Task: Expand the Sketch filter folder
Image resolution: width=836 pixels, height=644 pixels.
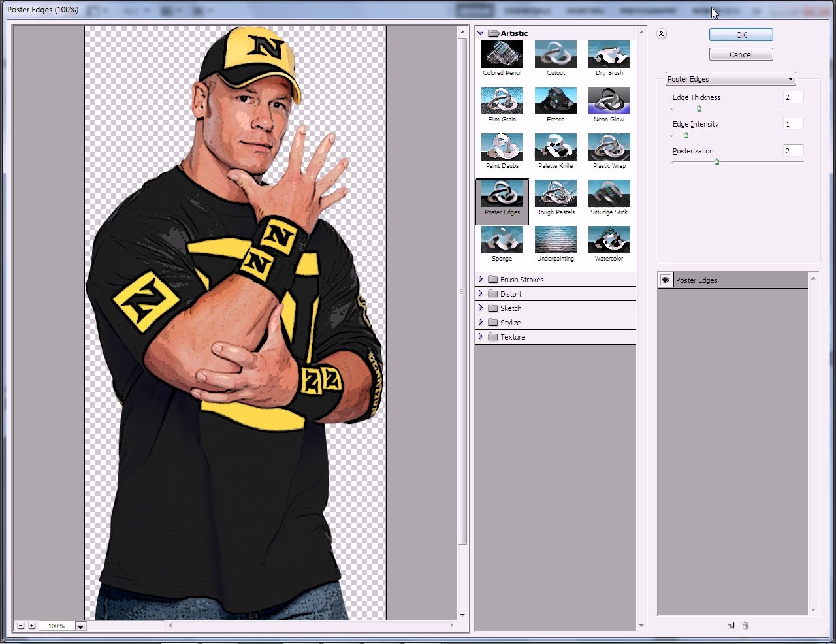Action: point(481,308)
